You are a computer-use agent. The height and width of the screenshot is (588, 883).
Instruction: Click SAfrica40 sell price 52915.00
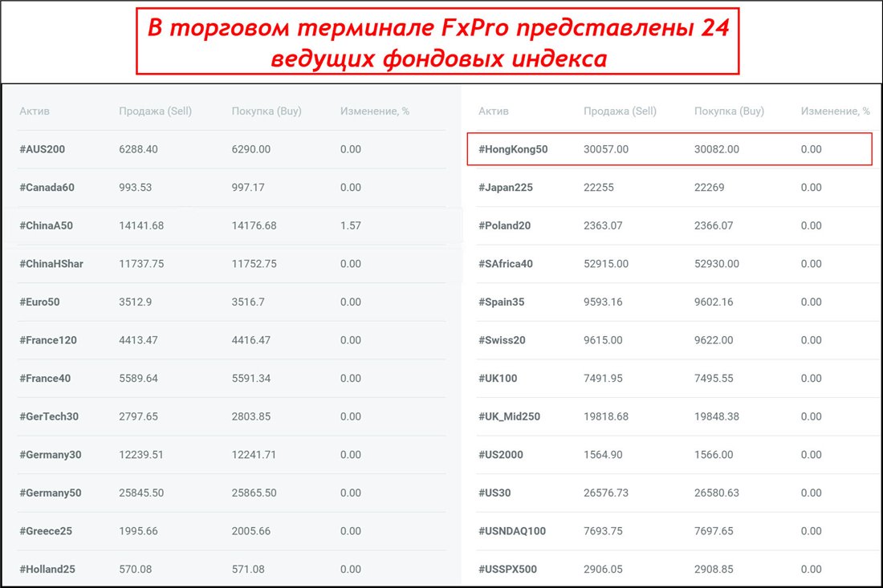[606, 264]
